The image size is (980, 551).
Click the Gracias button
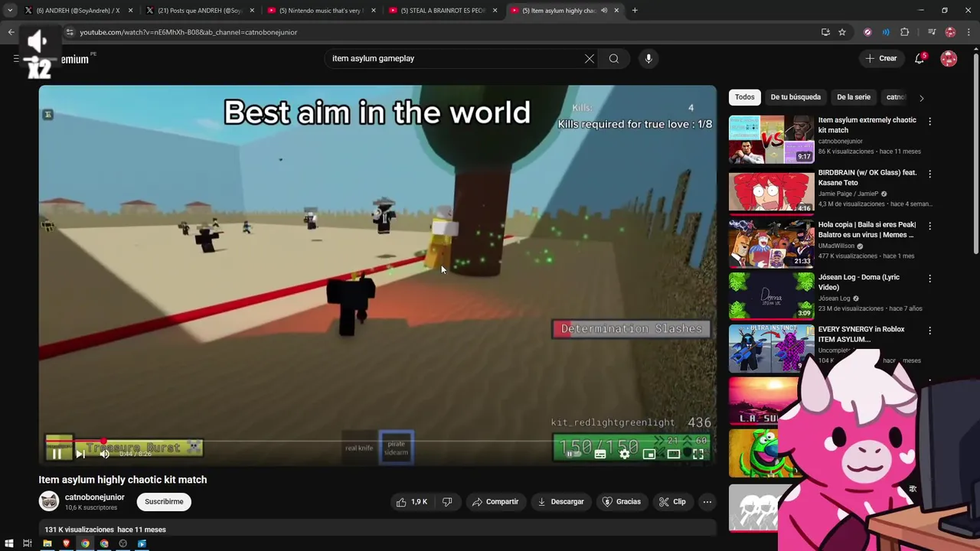(621, 502)
